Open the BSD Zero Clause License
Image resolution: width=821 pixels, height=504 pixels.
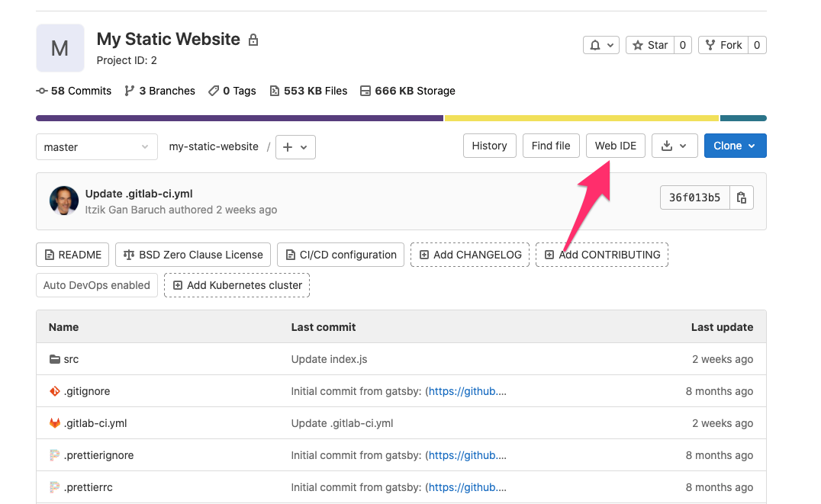(x=193, y=255)
